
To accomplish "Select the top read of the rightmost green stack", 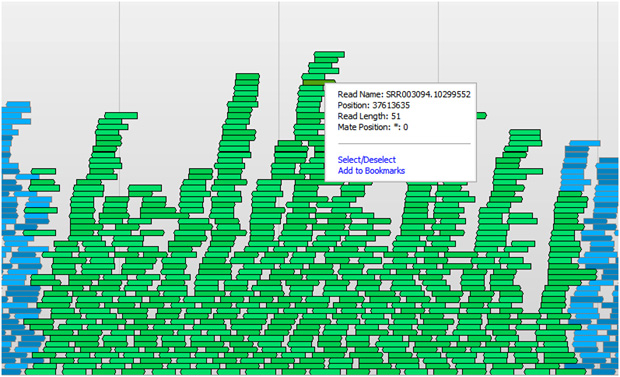I will point(525,132).
